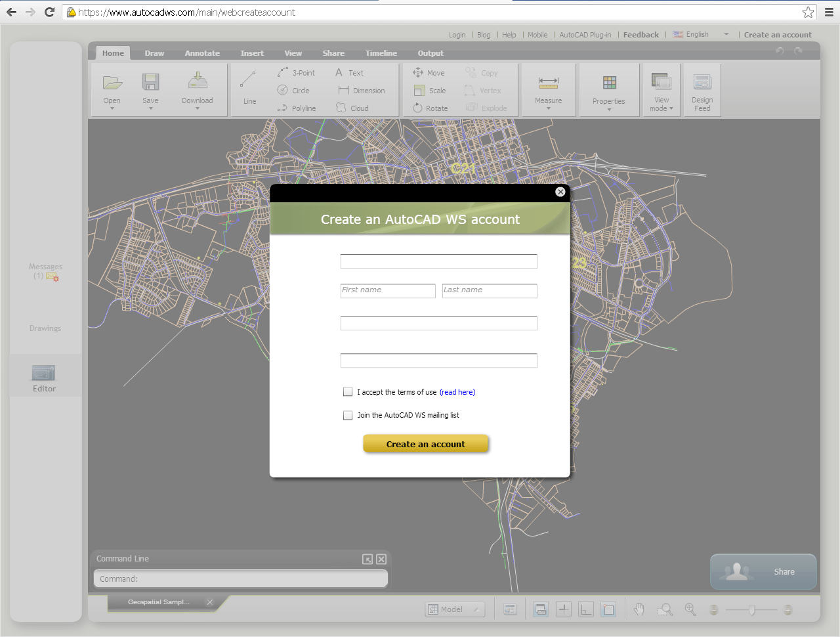Select the Pan hand tool
840x637 pixels.
[x=639, y=609]
